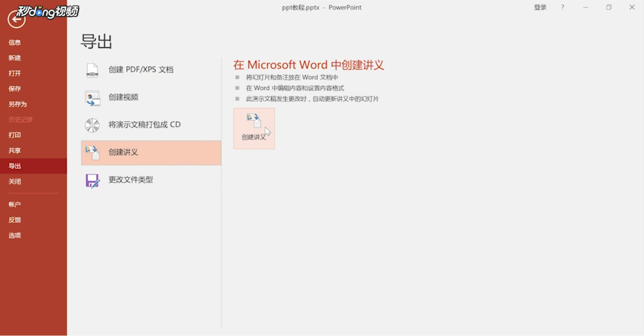Open the 打印 backstage tab
Image resolution: width=644 pixels, height=336 pixels.
15,135
